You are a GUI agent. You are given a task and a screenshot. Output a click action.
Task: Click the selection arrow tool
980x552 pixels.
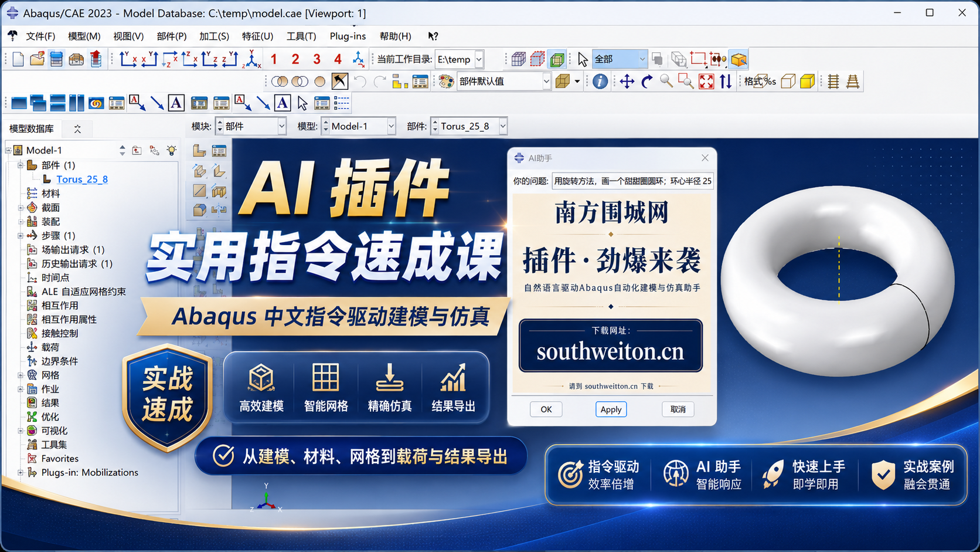click(x=582, y=59)
